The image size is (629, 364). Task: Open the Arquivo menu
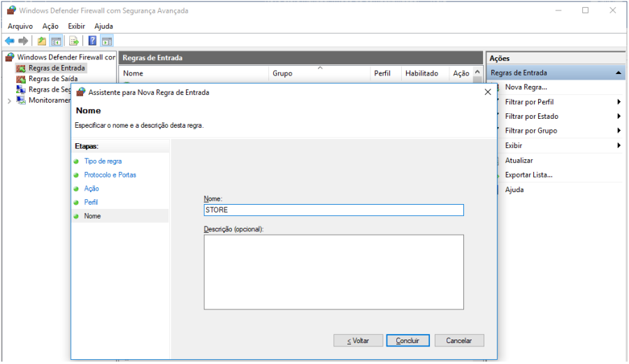[x=20, y=26]
